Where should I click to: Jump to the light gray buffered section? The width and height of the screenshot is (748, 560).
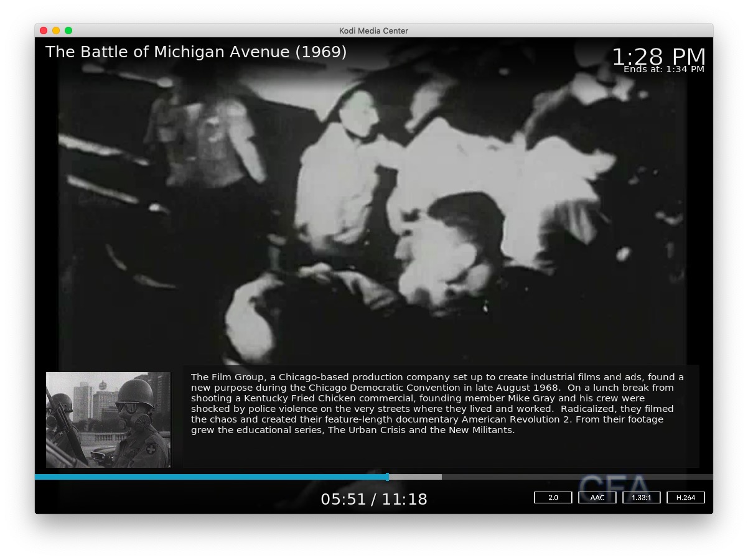click(416, 477)
